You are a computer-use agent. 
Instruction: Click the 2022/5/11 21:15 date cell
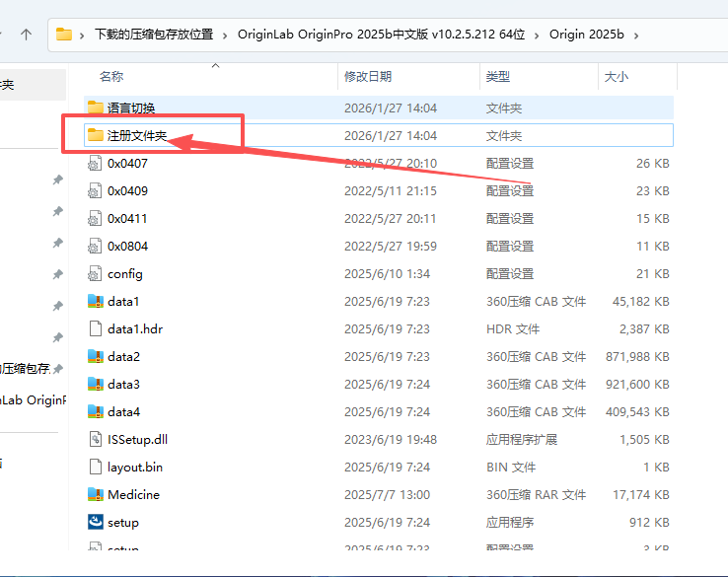pos(391,190)
